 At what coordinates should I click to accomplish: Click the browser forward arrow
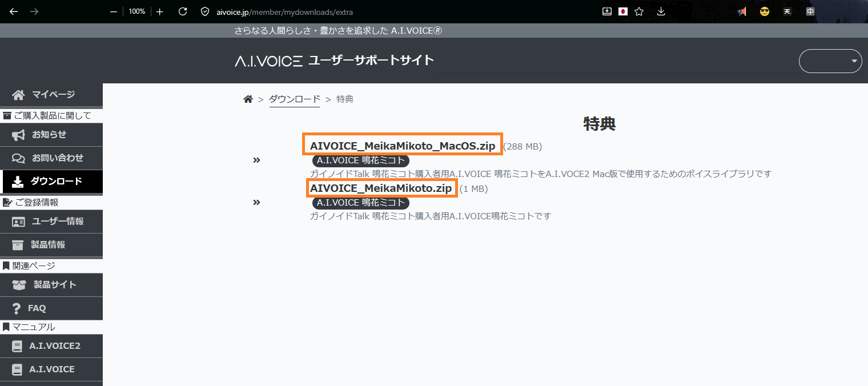point(34,11)
